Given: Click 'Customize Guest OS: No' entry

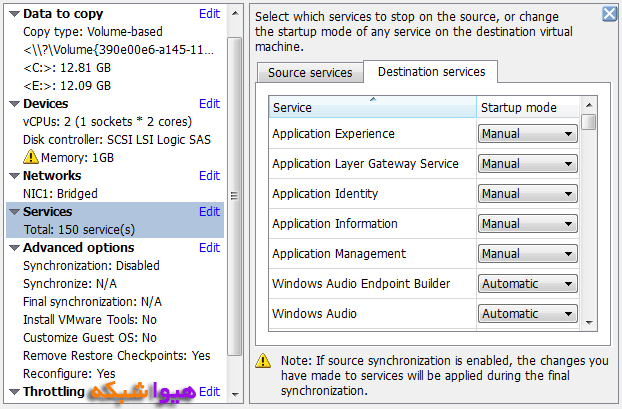Looking at the screenshot, I should click(90, 338).
